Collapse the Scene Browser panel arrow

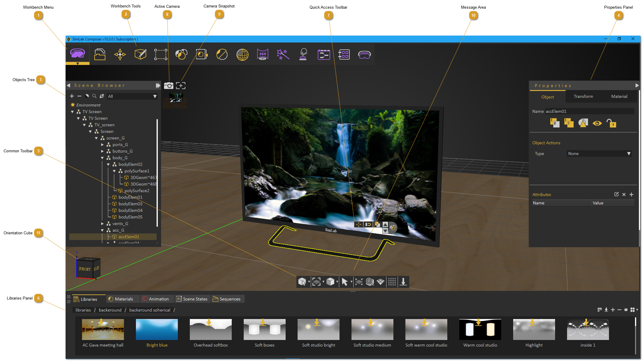(69, 85)
